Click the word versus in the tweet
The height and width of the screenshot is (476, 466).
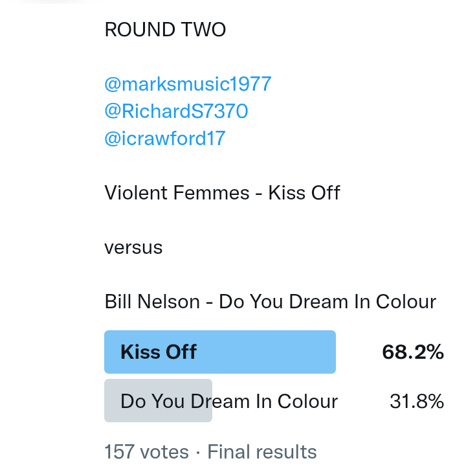[133, 247]
